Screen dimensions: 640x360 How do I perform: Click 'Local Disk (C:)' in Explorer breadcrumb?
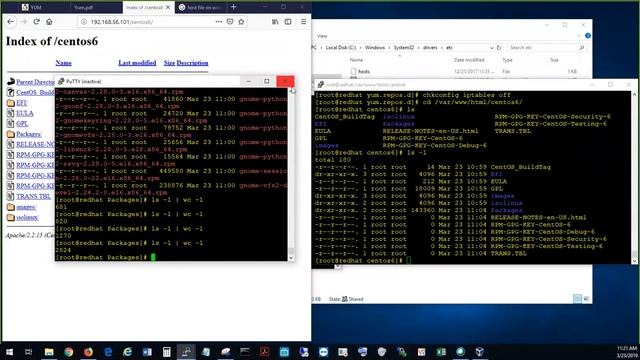[x=340, y=48]
